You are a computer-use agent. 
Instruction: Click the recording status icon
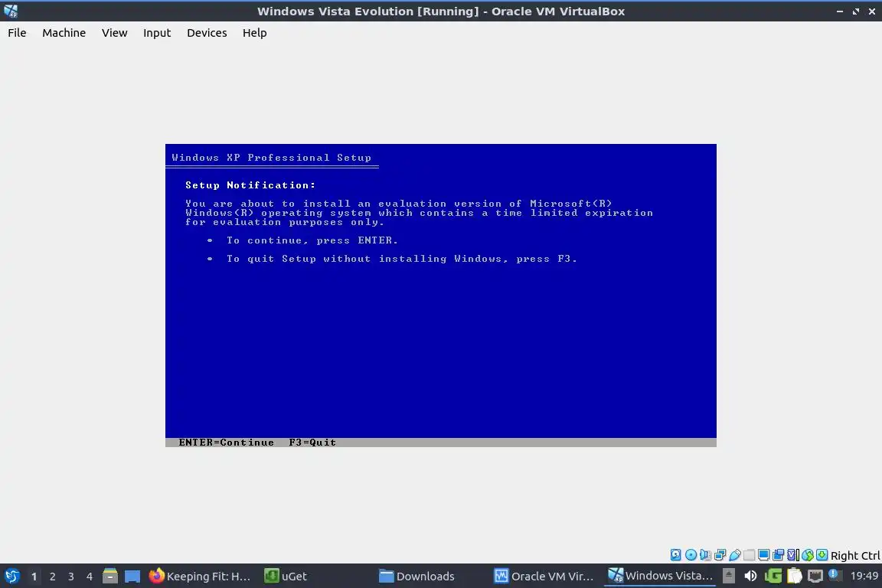778,555
